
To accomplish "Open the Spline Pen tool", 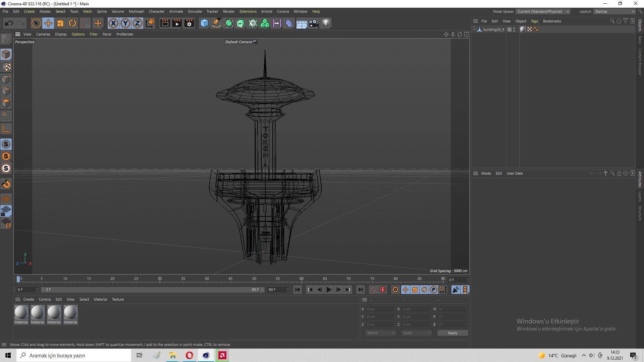I will (217, 23).
